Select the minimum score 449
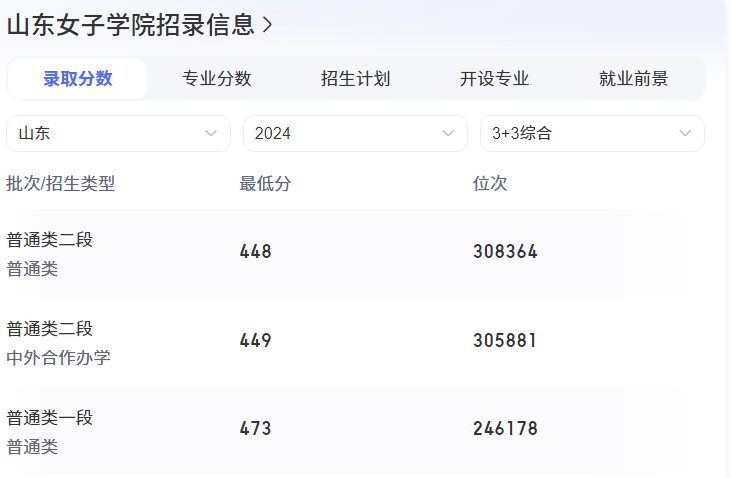Screen dimensions: 731x478 coord(255,340)
